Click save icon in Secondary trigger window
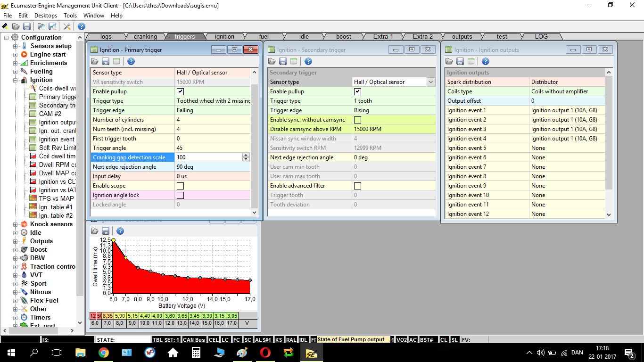This screenshot has width=644, height=362. [x=282, y=61]
